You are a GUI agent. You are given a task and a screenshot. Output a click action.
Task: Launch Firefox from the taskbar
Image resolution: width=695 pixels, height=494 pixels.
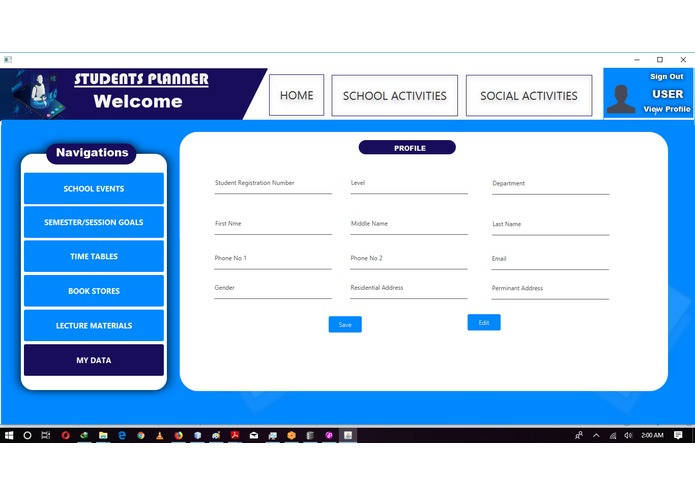(179, 435)
